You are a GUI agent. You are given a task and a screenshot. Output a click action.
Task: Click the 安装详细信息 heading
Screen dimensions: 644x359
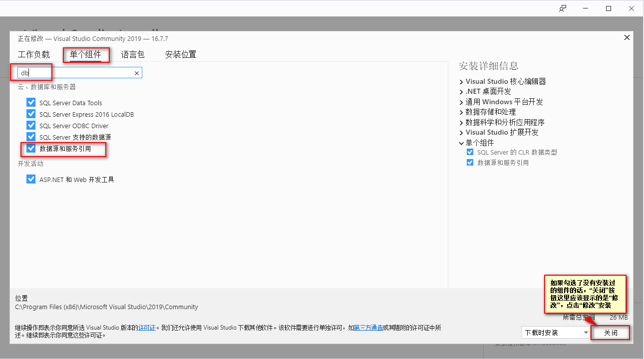488,66
